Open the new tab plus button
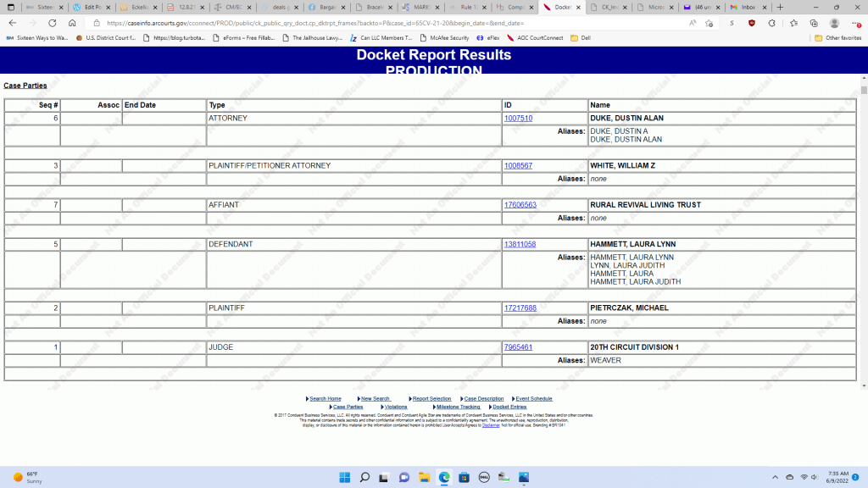Image resolution: width=868 pixels, height=488 pixels. 781,7
